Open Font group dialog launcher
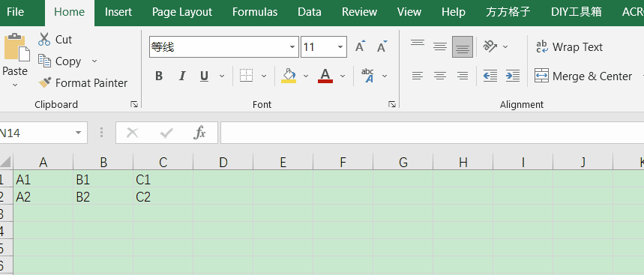644x275 pixels. [392, 105]
